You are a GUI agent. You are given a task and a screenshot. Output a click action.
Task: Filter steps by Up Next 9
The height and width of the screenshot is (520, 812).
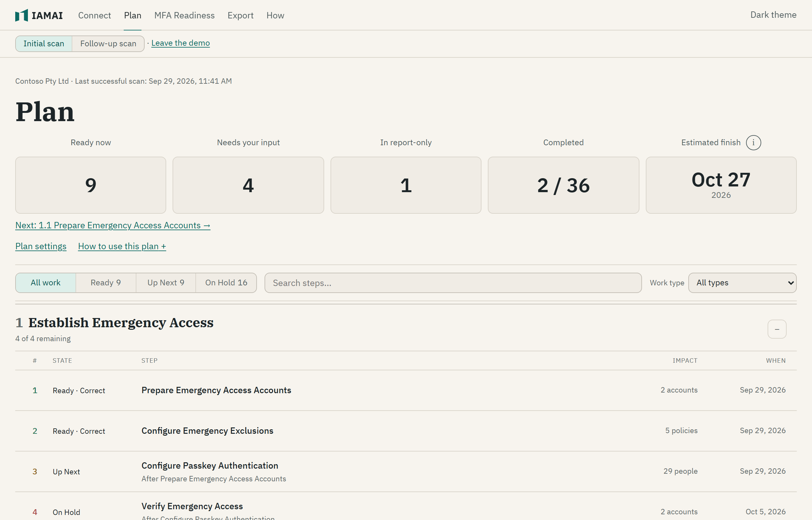coord(166,283)
